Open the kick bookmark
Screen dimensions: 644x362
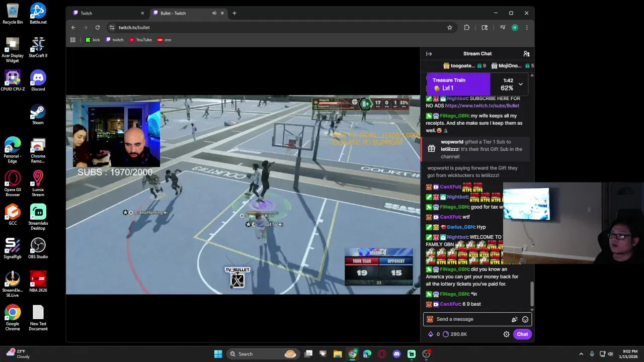[x=93, y=40]
